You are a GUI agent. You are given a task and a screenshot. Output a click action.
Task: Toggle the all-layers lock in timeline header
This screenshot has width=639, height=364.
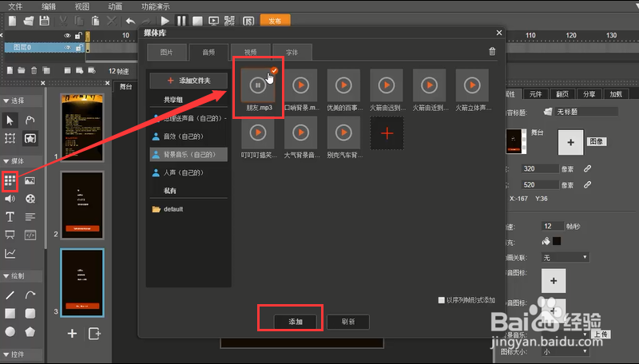(x=78, y=36)
